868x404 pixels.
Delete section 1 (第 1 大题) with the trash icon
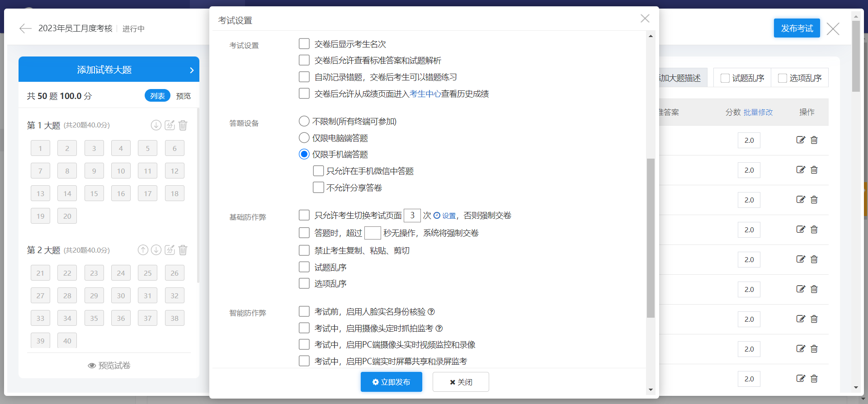[183, 125]
